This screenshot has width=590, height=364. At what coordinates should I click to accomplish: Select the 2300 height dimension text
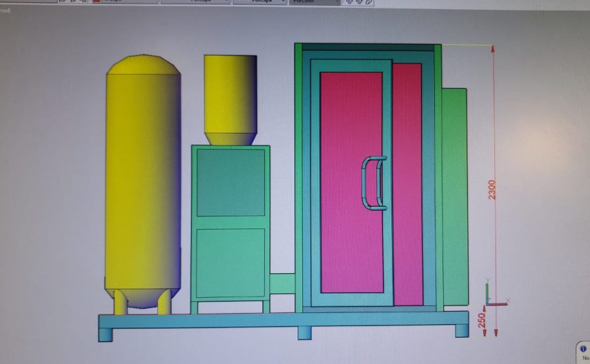[x=492, y=190]
